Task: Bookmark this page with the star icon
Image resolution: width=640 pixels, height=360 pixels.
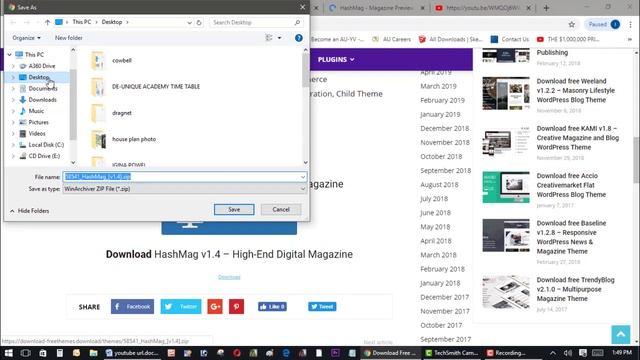Action: pyautogui.click(x=571, y=24)
